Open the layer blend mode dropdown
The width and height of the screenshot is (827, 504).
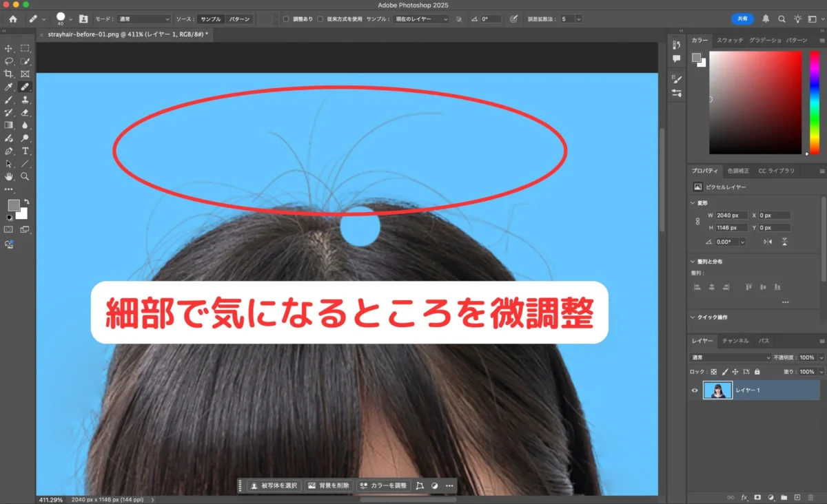pyautogui.click(x=731, y=358)
